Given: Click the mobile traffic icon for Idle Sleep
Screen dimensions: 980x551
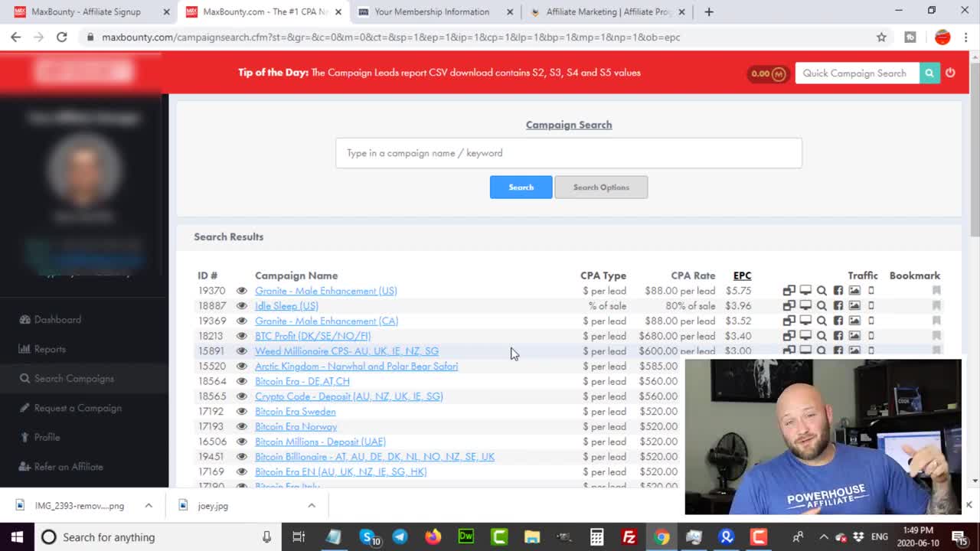Looking at the screenshot, I should 871,306.
